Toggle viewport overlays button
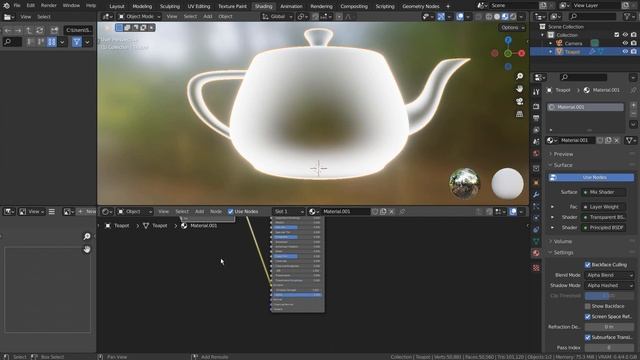Viewport: 640px width, 360px height. (x=460, y=17)
